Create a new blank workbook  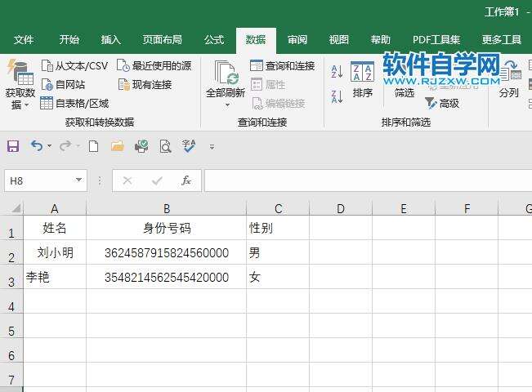pyautogui.click(x=93, y=146)
